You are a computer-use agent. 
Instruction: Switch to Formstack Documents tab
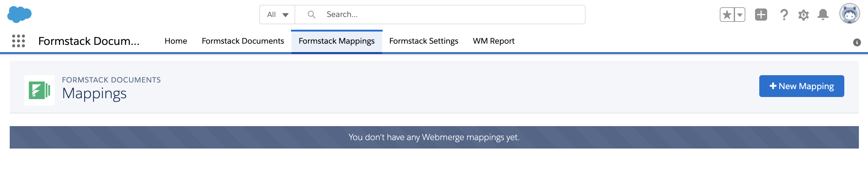[243, 41]
